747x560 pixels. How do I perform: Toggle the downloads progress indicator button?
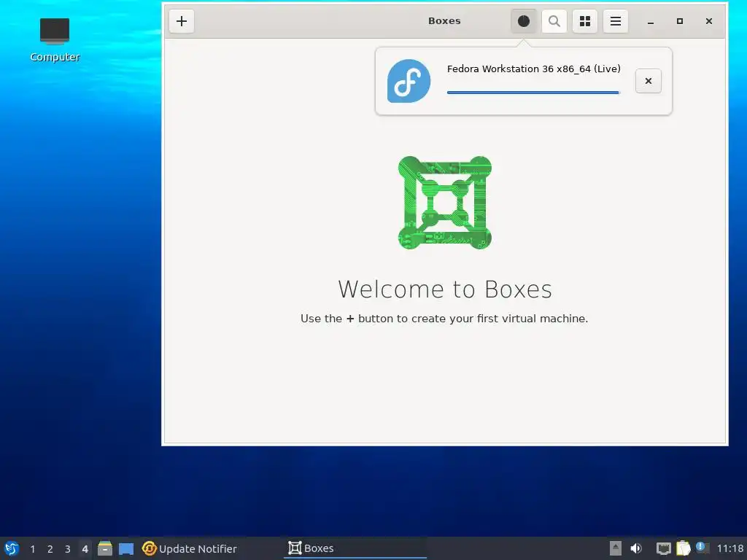click(x=524, y=21)
